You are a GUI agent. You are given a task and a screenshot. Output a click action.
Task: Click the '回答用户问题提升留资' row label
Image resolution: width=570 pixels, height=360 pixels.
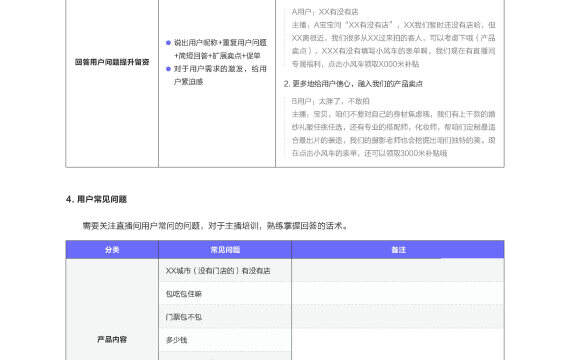click(x=112, y=62)
